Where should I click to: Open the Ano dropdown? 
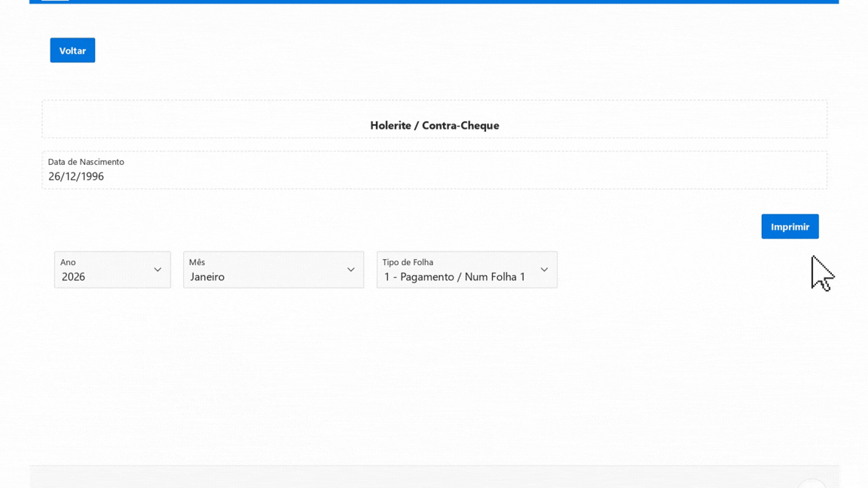(x=112, y=270)
